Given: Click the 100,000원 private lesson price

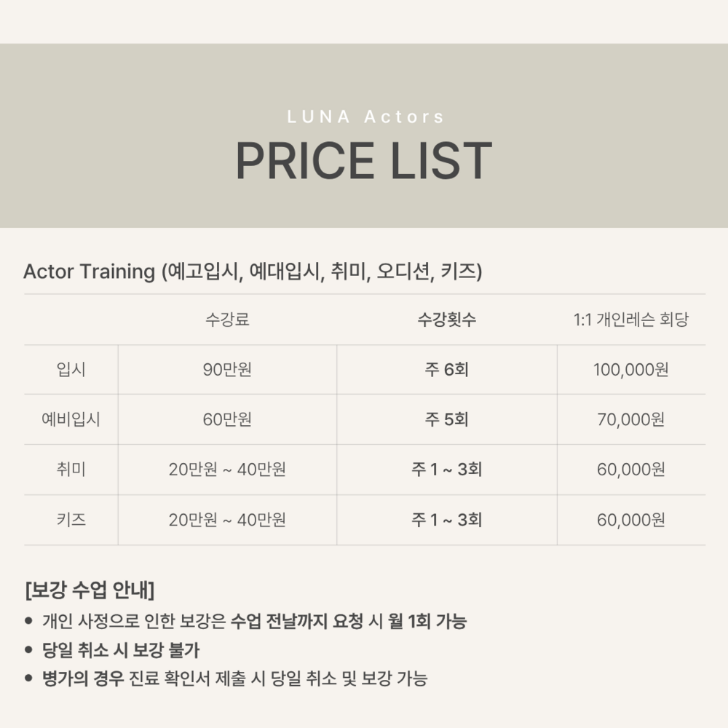Looking at the screenshot, I should (x=630, y=370).
